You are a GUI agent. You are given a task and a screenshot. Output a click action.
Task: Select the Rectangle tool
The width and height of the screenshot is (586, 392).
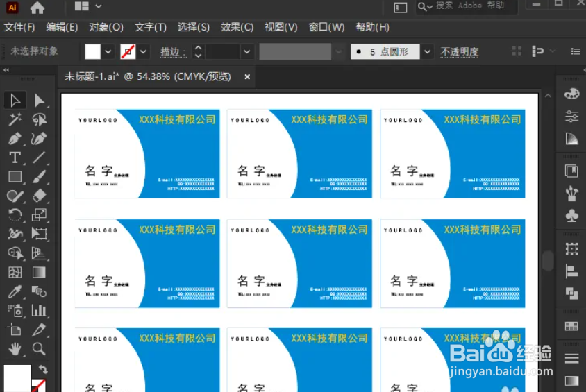[x=15, y=177]
